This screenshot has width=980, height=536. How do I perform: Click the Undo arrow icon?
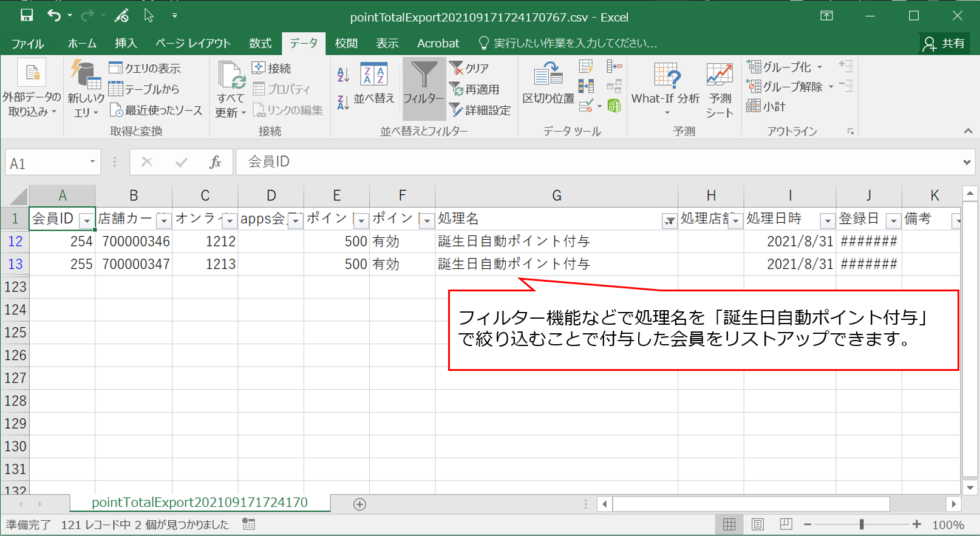54,16
